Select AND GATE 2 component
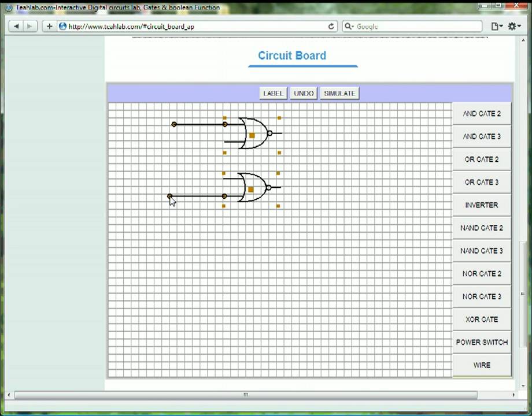This screenshot has width=532, height=416. 482,114
